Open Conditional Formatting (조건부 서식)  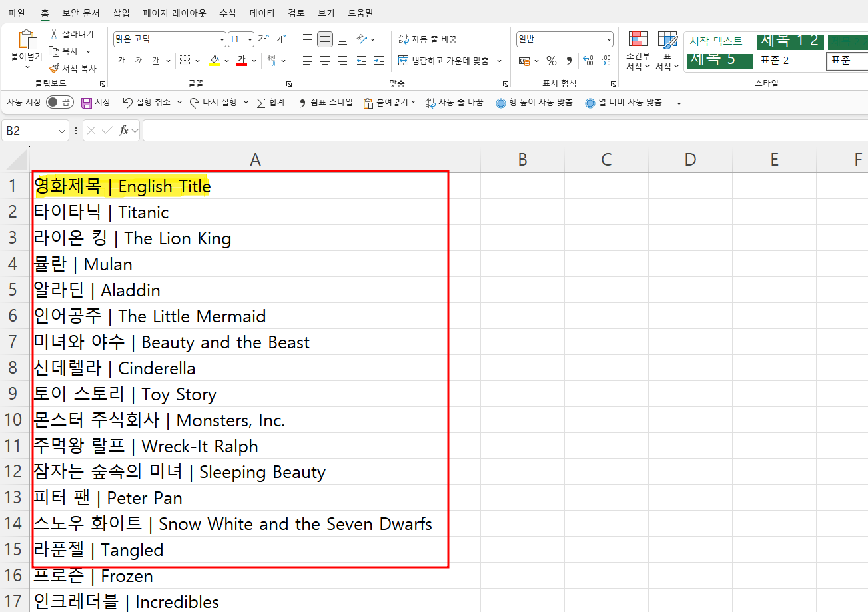(x=638, y=51)
